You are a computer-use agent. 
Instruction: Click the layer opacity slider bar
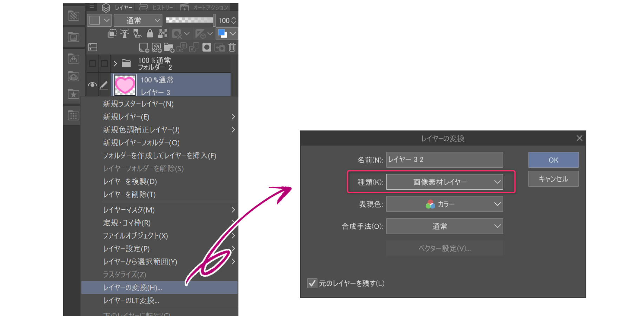tap(190, 20)
